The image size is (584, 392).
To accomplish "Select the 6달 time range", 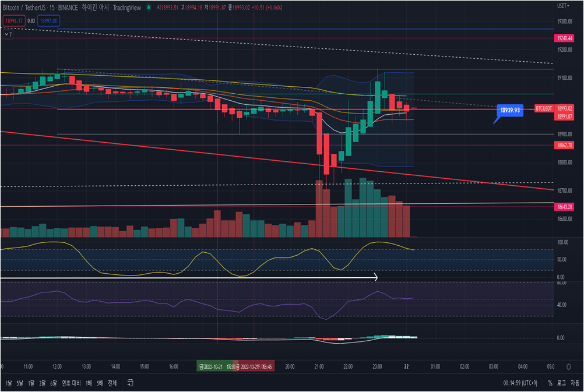I will pyautogui.click(x=53, y=383).
